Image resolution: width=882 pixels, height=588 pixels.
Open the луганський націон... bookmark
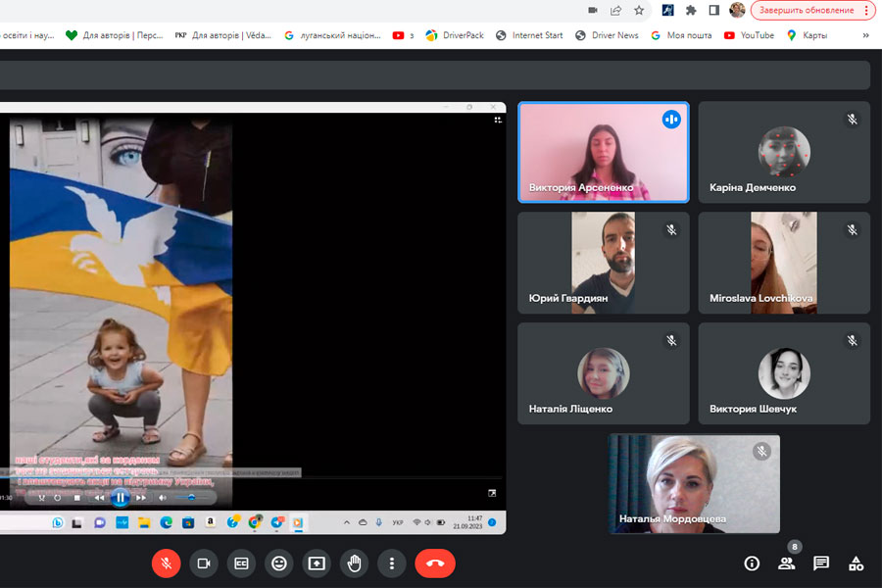332,35
